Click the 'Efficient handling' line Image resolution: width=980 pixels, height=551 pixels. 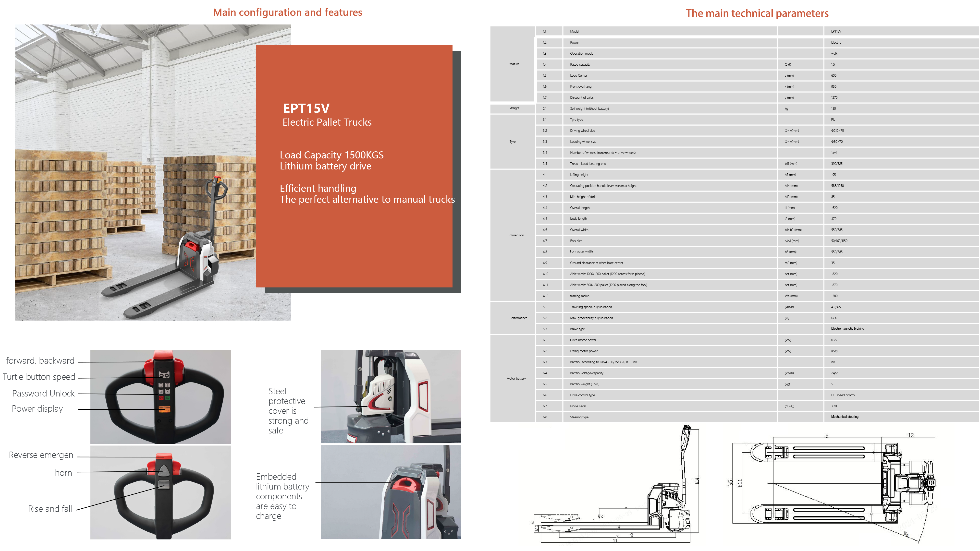(318, 188)
